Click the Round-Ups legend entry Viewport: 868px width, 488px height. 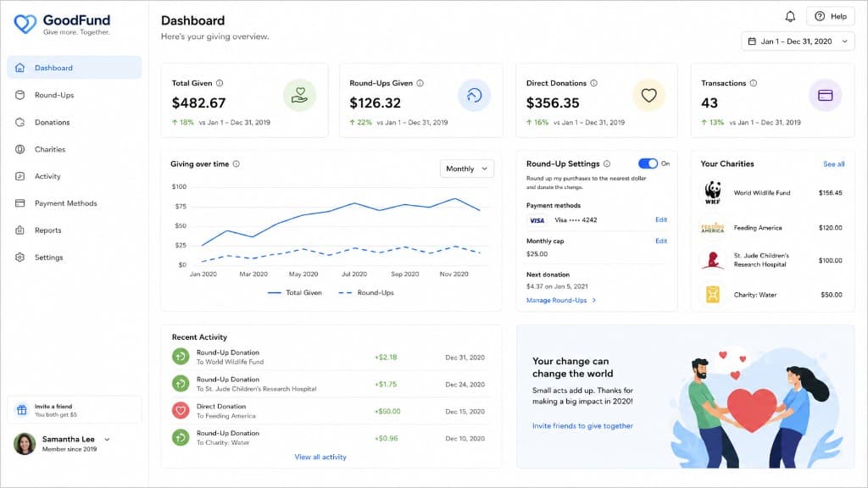click(366, 292)
